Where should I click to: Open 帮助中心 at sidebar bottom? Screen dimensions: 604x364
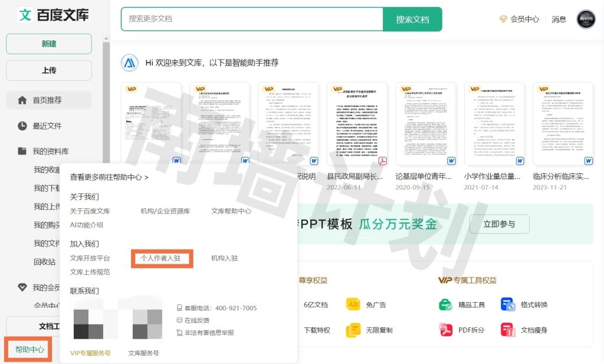tap(29, 349)
